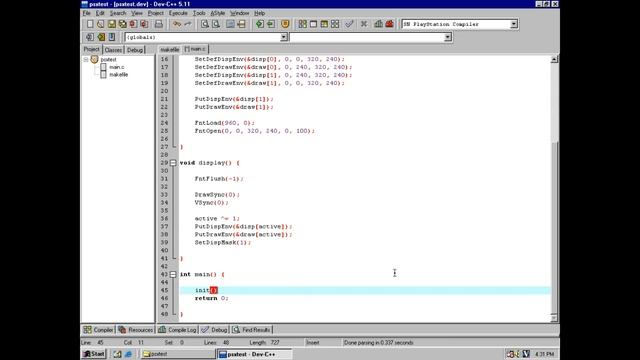The width and height of the screenshot is (640, 360).
Task: Click the Compile and Run icon
Action: (324, 24)
